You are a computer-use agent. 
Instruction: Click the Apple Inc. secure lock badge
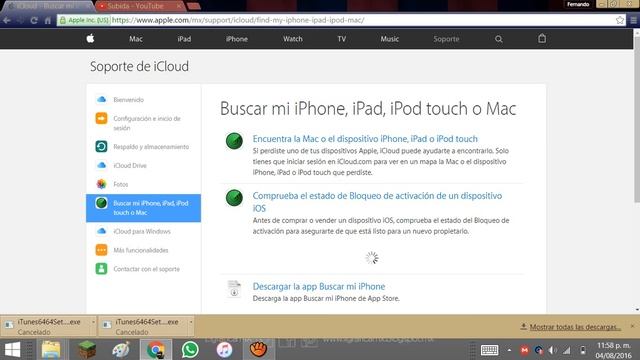84,20
